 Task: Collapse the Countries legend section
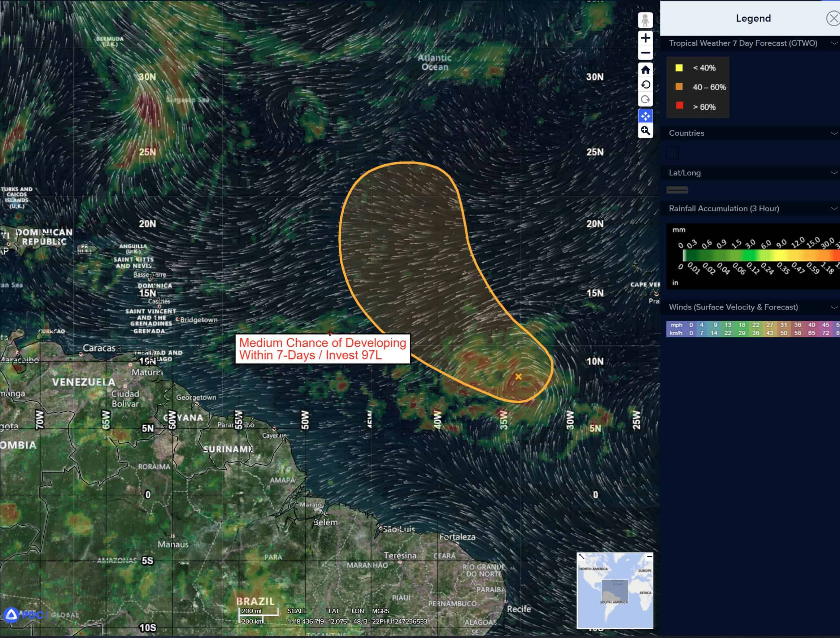834,133
